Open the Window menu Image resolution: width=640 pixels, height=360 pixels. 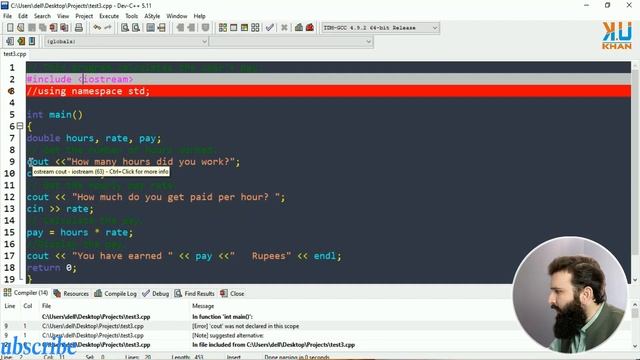pos(177,16)
